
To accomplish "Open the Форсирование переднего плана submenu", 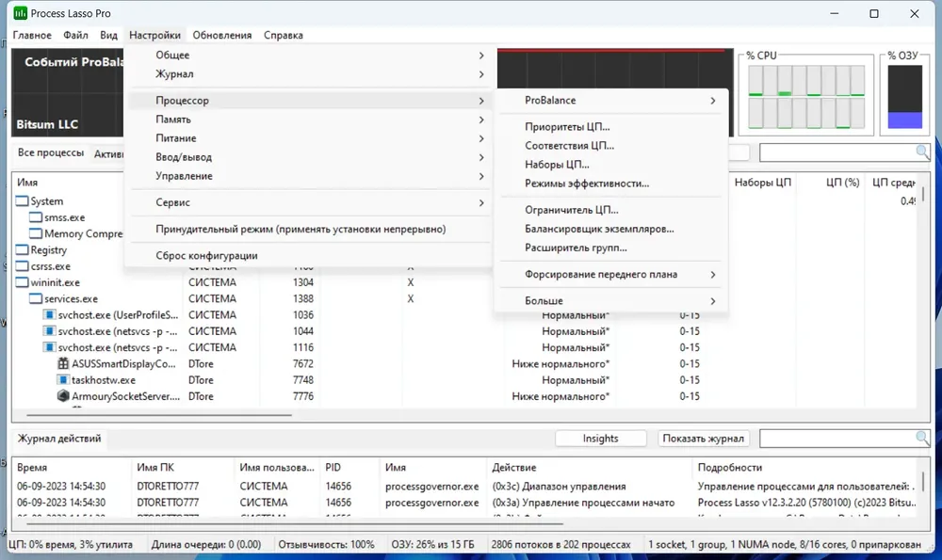I will click(x=611, y=274).
